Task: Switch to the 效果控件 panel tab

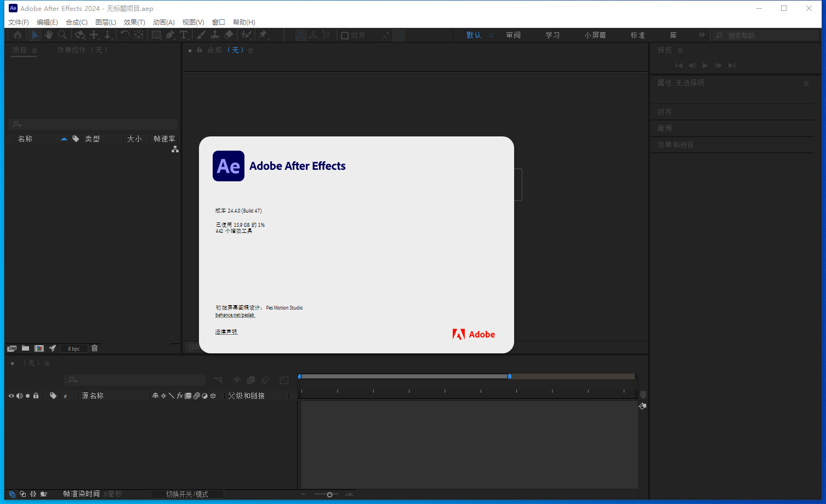Action: tap(82, 50)
